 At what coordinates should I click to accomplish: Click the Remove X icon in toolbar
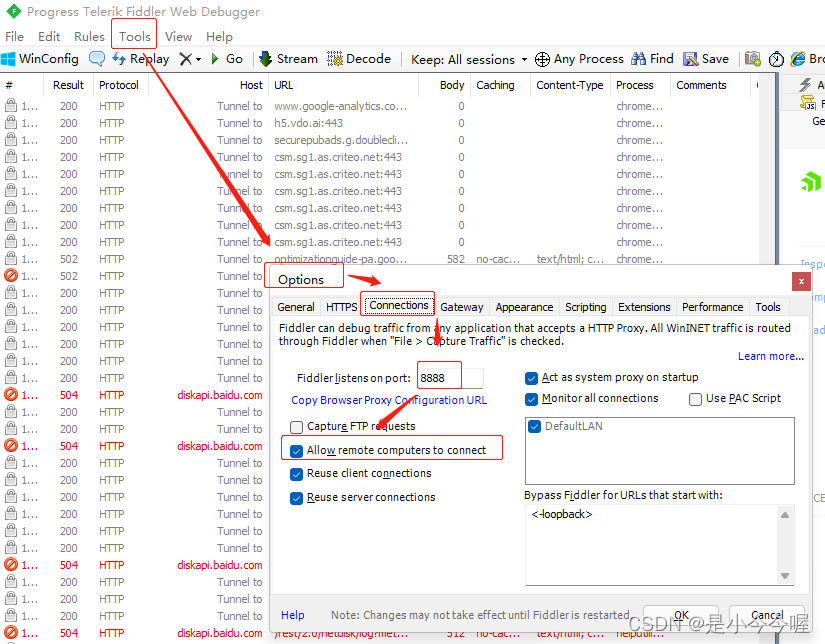point(185,59)
